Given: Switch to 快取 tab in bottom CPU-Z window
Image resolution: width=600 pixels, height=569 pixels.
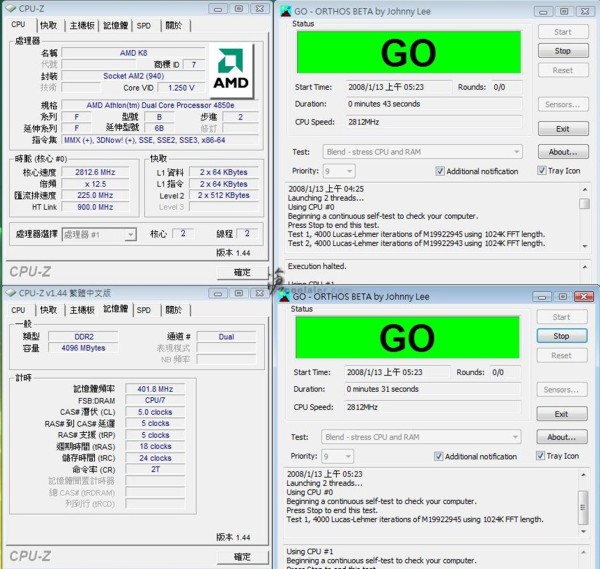Looking at the screenshot, I should point(48,310).
